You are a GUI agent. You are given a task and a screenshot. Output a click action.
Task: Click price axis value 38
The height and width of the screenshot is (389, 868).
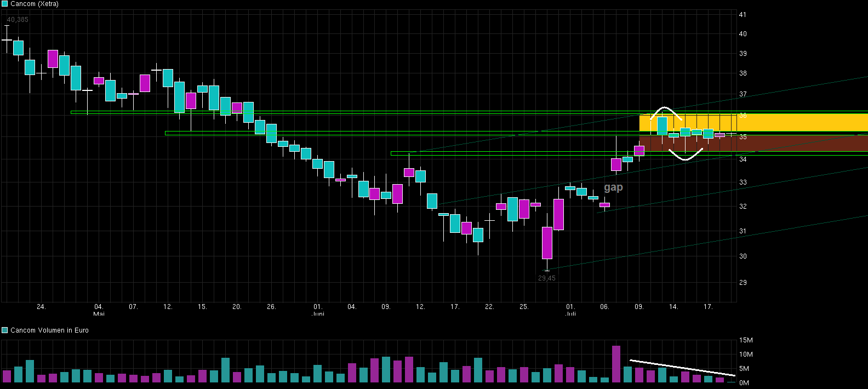pos(743,73)
